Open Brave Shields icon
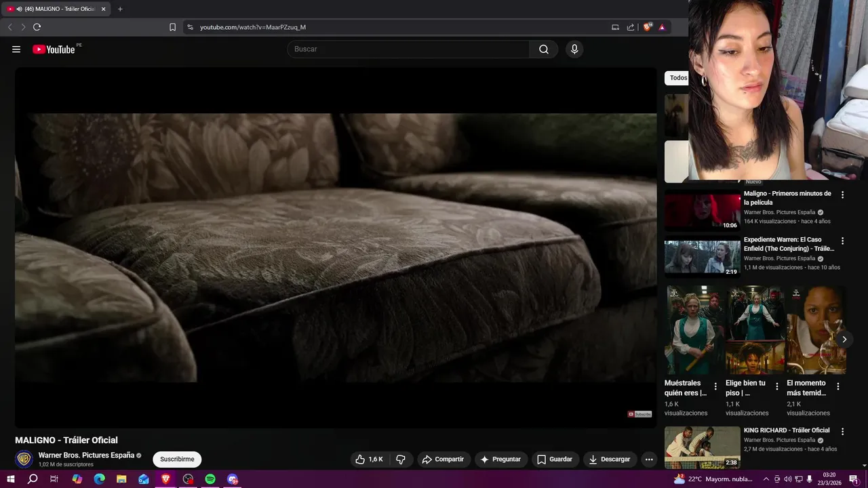Viewport: 868px width, 488px height. [x=647, y=27]
